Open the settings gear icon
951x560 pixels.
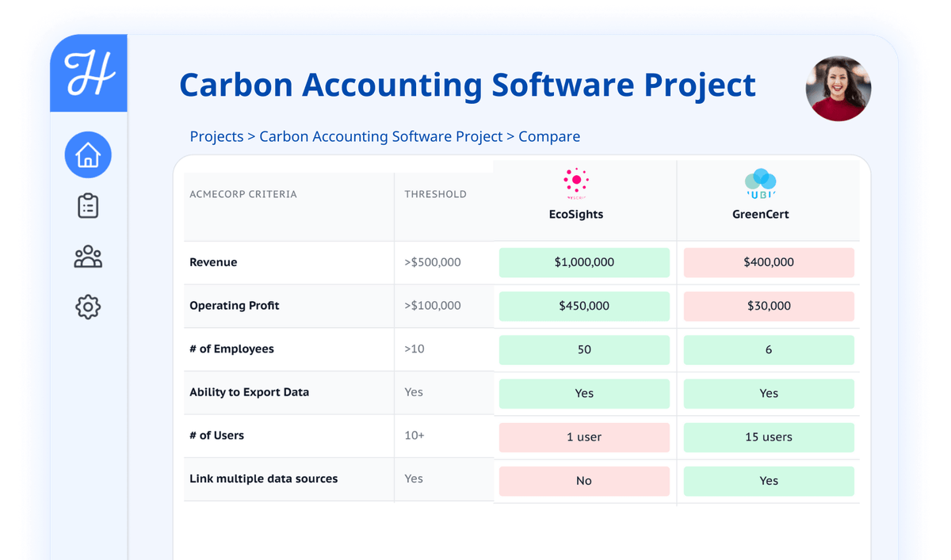pyautogui.click(x=88, y=307)
